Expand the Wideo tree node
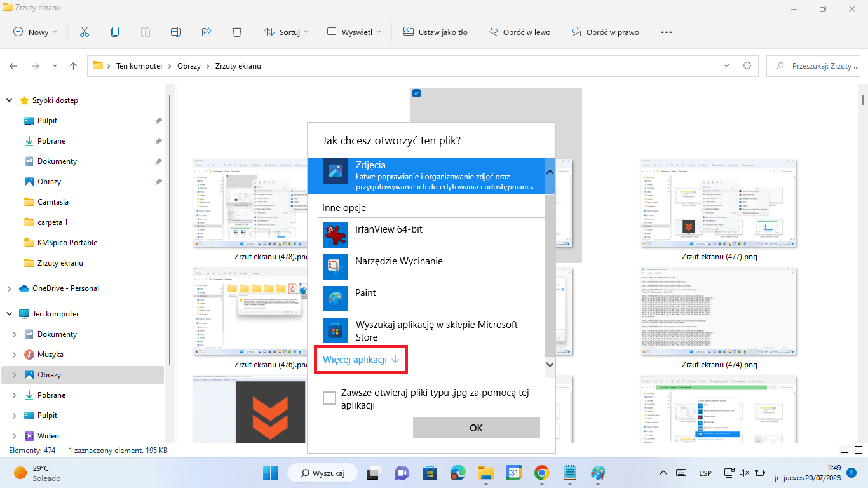868x488 pixels. pos(15,436)
